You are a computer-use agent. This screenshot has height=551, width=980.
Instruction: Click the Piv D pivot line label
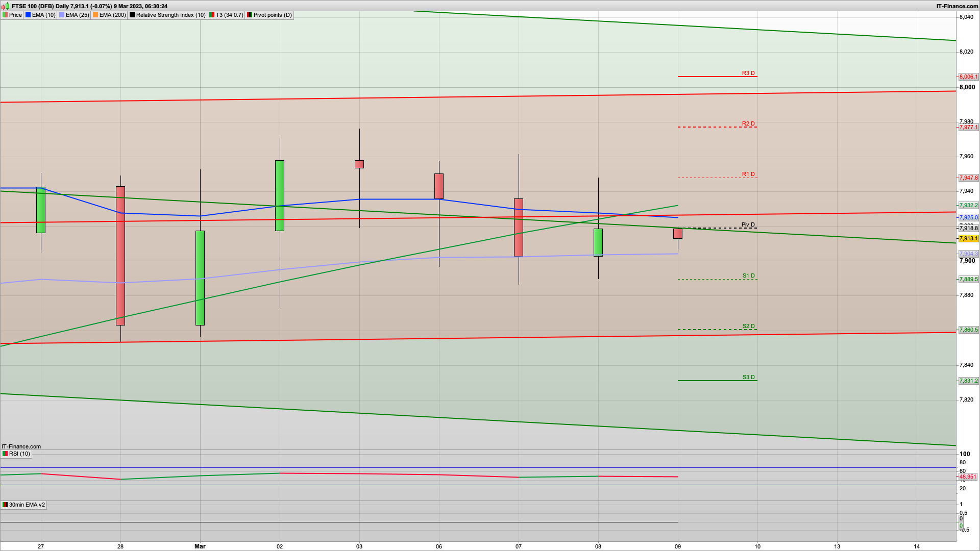click(x=748, y=224)
